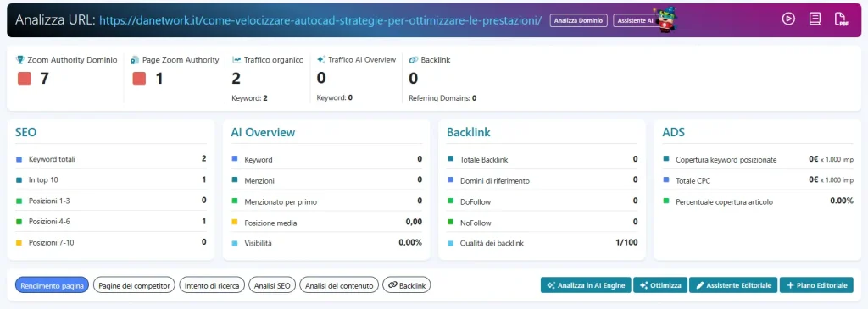
Task: Click Referring Domains: 0 text
Action: pyautogui.click(x=442, y=98)
